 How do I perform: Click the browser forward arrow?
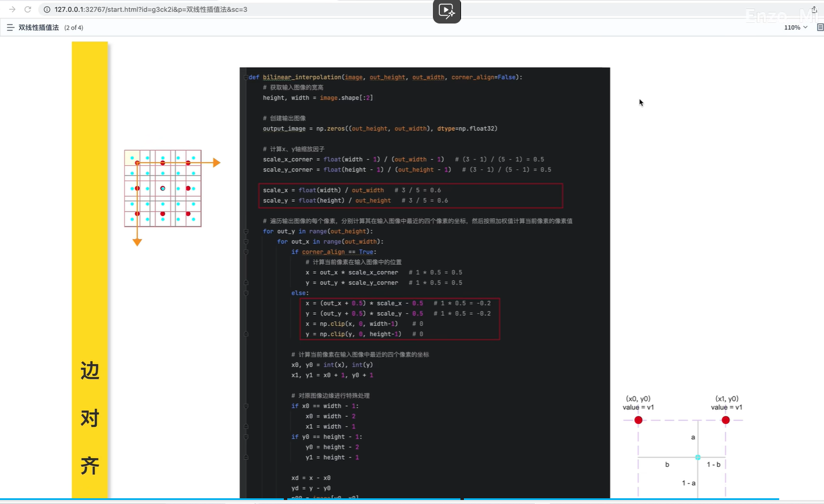(12, 9)
